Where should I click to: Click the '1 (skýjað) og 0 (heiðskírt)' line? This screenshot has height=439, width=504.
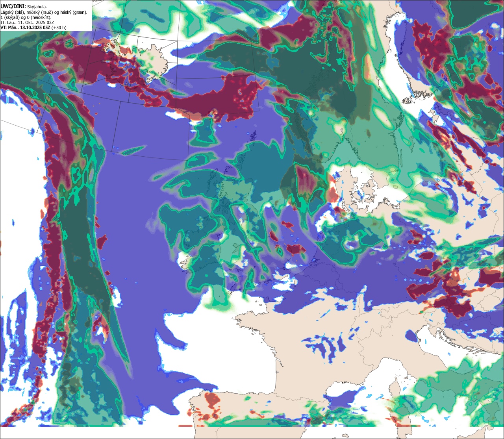coord(26,17)
